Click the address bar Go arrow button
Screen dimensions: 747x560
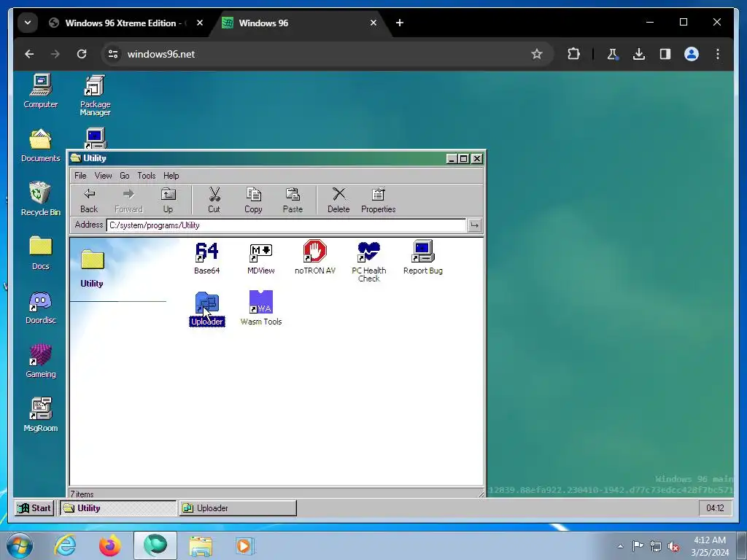(474, 225)
